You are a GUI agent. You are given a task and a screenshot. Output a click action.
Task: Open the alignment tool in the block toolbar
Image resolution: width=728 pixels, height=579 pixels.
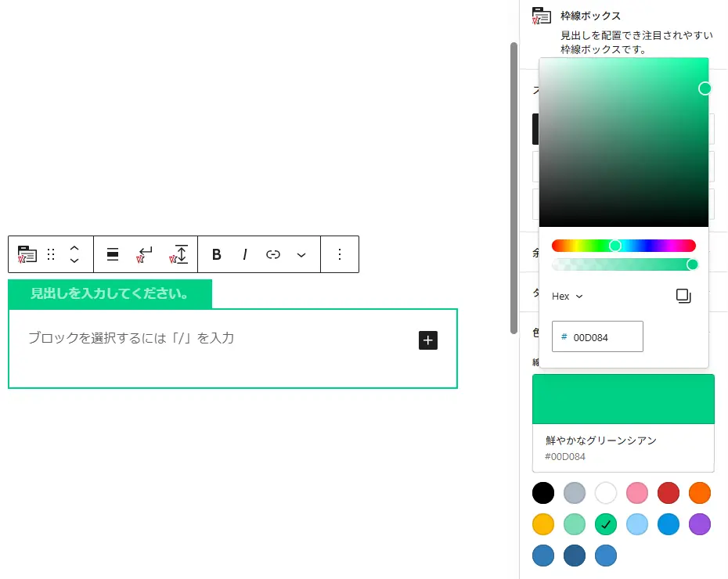(x=112, y=254)
